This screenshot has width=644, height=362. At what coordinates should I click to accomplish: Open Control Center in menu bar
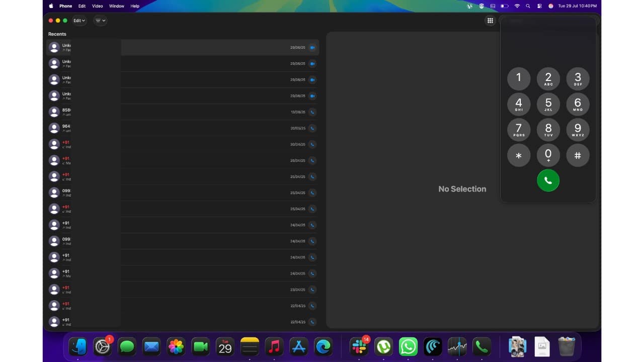pyautogui.click(x=539, y=6)
